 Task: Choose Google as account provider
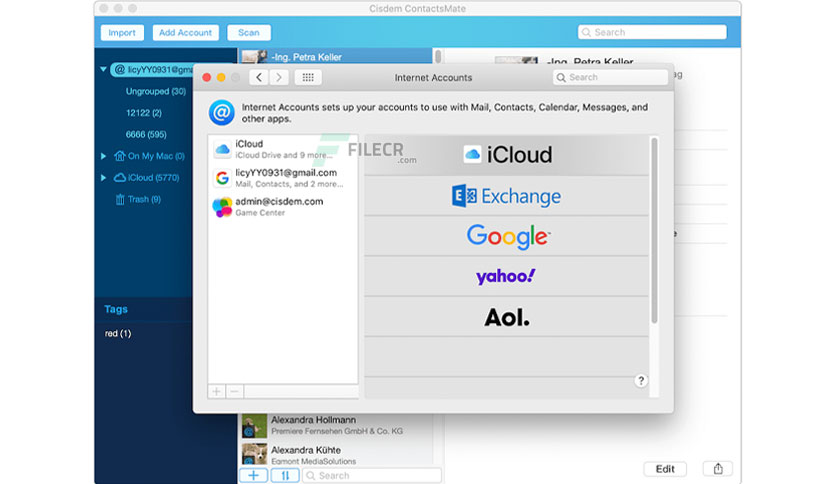[507, 236]
